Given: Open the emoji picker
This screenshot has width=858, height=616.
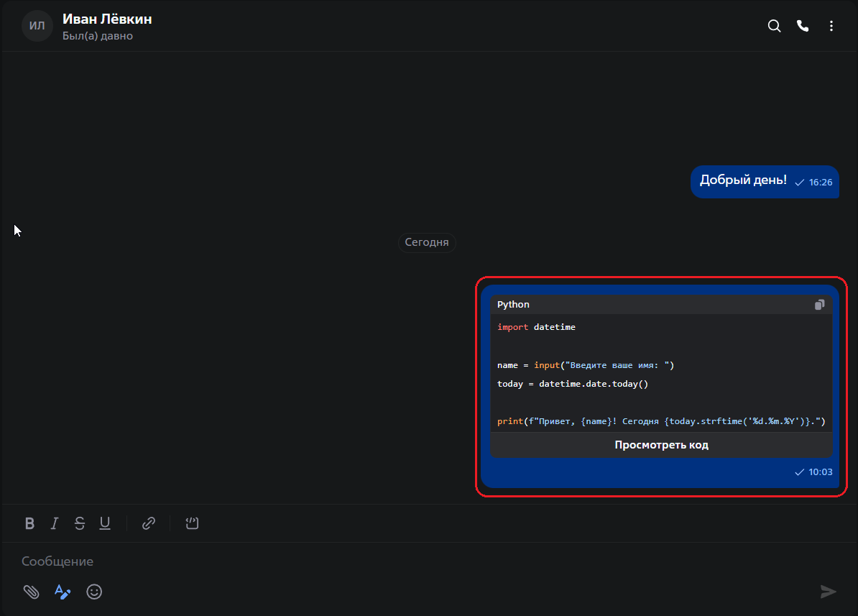Looking at the screenshot, I should pyautogui.click(x=94, y=592).
